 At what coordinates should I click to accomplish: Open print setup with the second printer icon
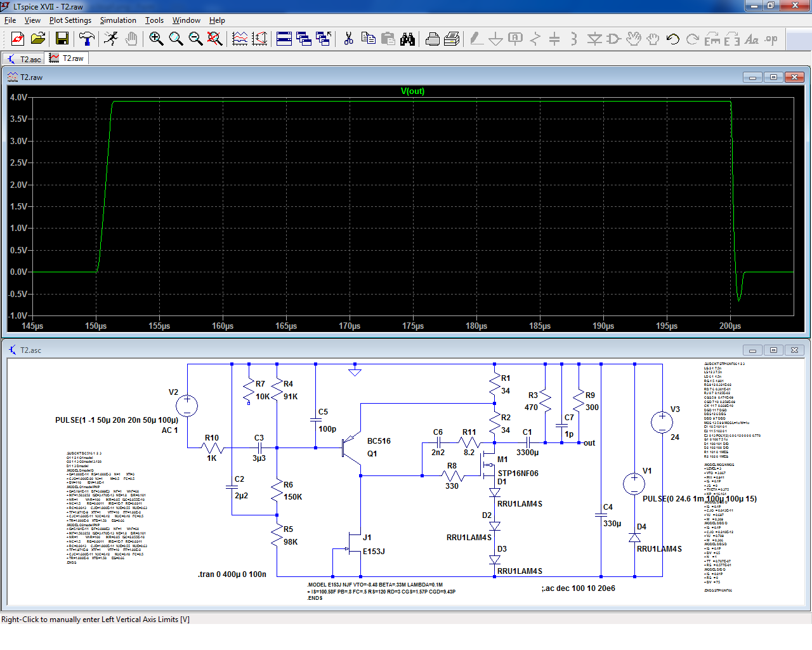click(x=452, y=39)
